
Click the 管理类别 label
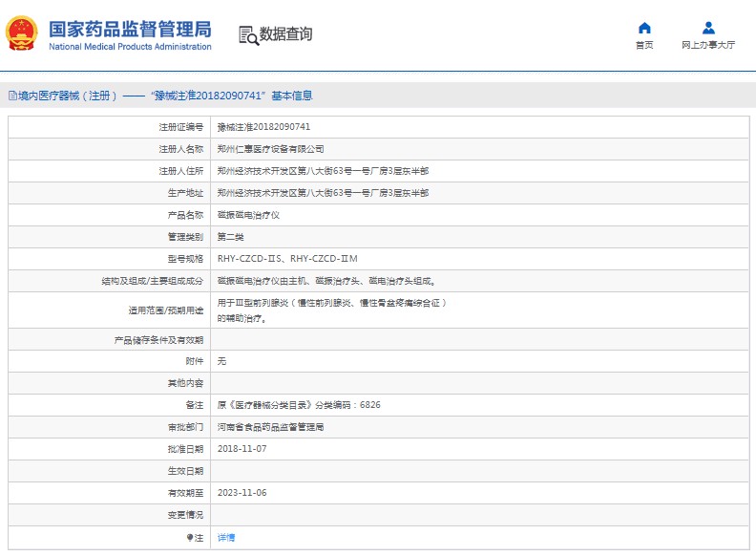tap(185, 237)
